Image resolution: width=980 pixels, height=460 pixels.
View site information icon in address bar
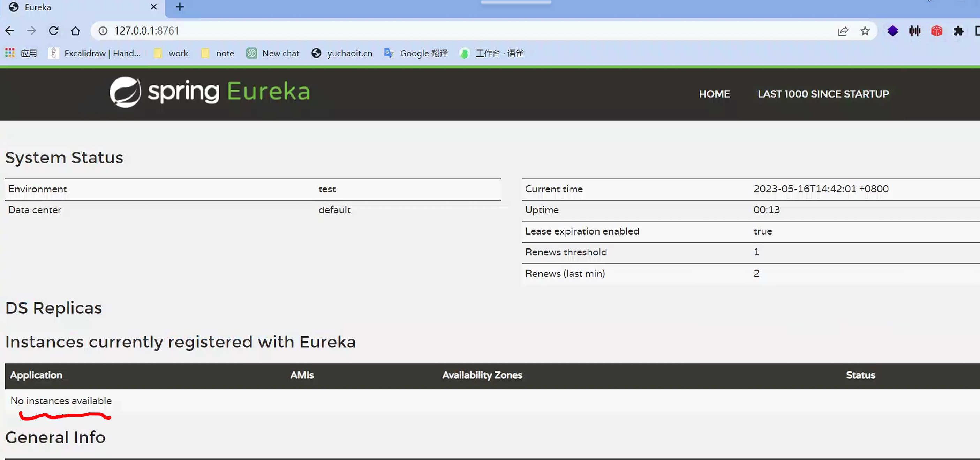point(103,30)
